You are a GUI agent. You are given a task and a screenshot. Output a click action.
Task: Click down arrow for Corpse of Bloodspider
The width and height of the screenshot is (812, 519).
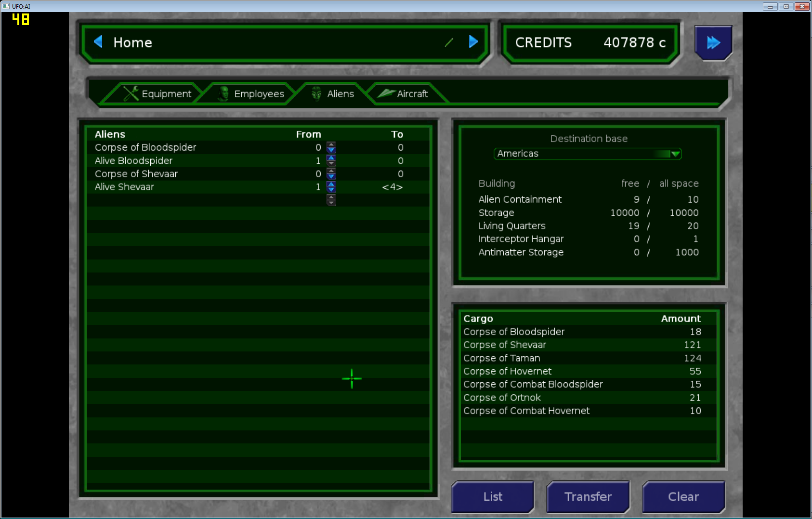331,150
